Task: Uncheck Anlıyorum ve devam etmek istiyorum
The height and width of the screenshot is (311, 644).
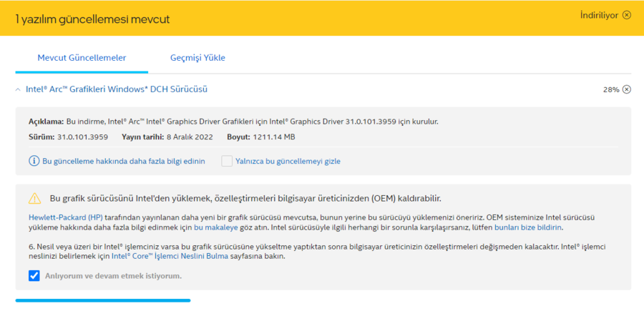Action: pyautogui.click(x=34, y=276)
